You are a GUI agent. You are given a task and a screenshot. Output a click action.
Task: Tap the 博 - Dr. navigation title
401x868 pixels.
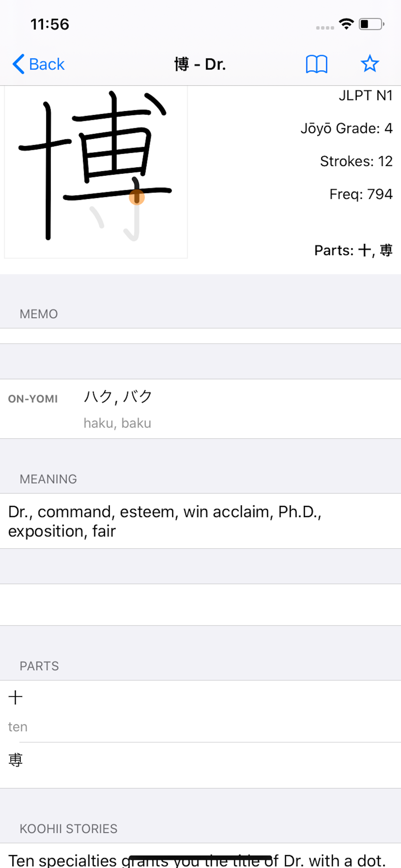point(200,64)
